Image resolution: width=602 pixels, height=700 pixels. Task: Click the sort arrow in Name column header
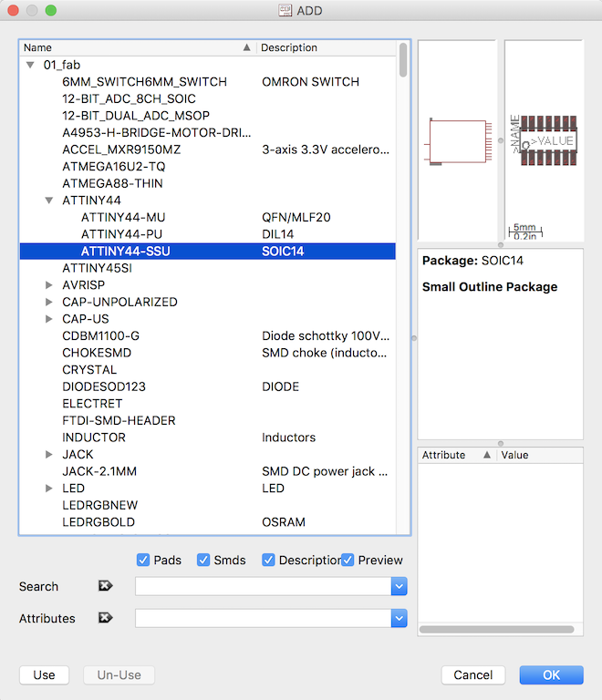tap(246, 47)
